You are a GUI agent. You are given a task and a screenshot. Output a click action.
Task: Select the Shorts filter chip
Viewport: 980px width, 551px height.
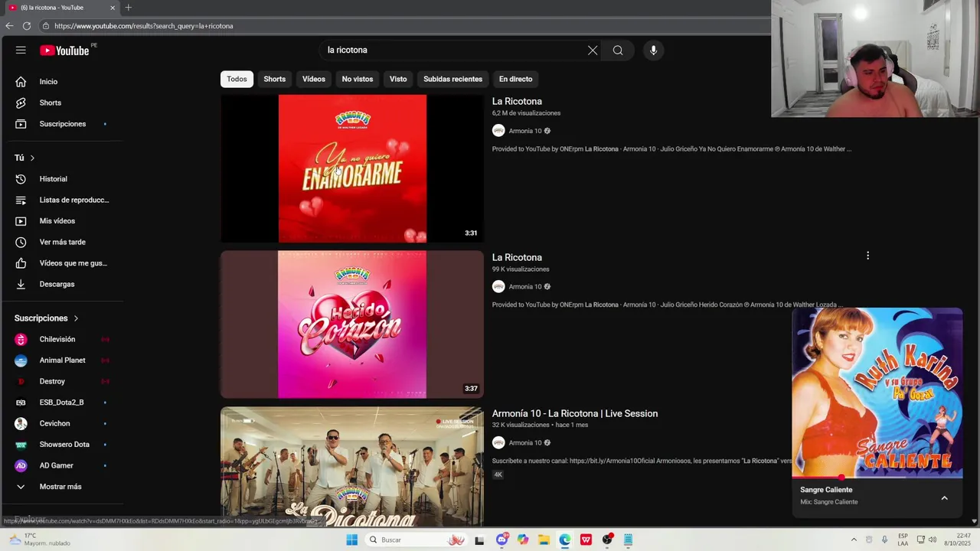point(275,79)
